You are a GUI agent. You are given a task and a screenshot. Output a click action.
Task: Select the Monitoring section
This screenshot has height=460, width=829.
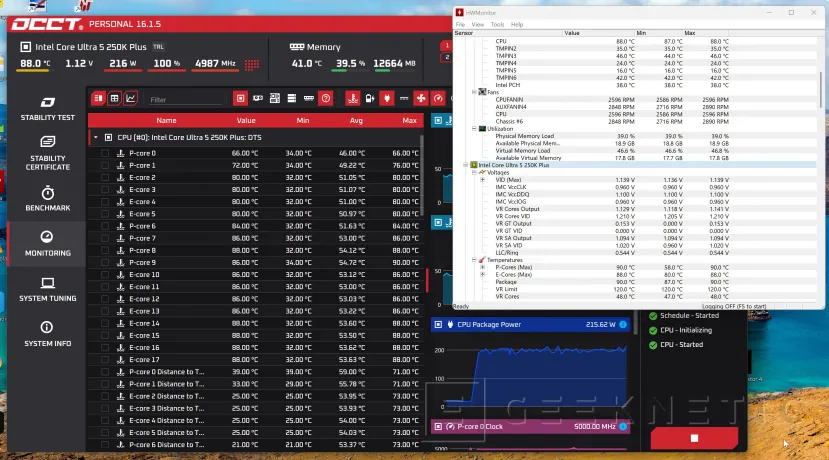pos(48,244)
